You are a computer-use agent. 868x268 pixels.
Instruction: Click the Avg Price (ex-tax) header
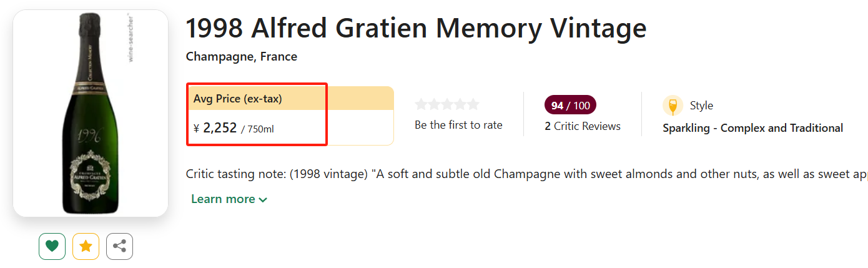coord(238,99)
